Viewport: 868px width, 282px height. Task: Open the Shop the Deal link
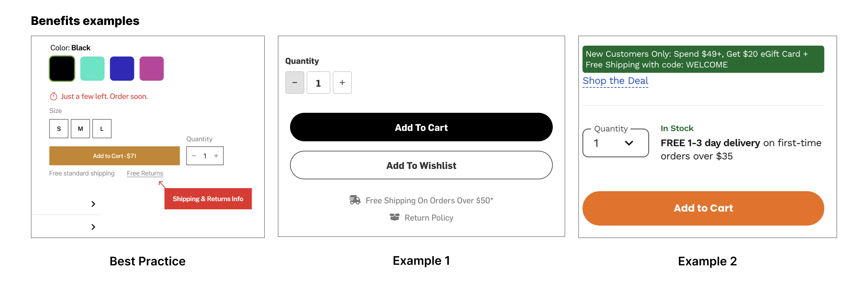[x=615, y=81]
